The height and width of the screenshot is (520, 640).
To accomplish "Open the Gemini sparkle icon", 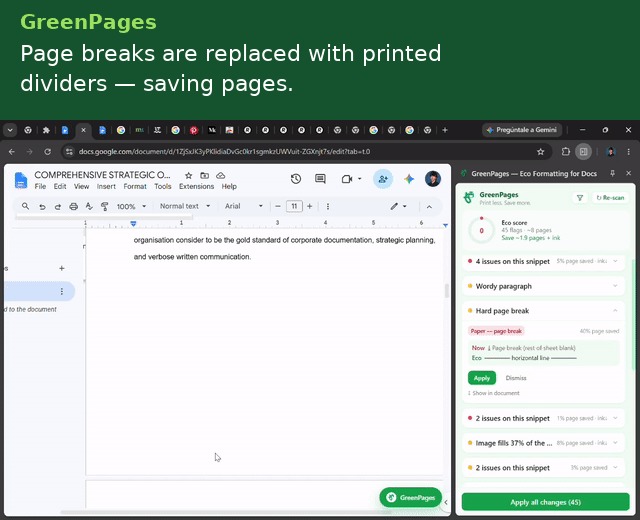I will [409, 179].
